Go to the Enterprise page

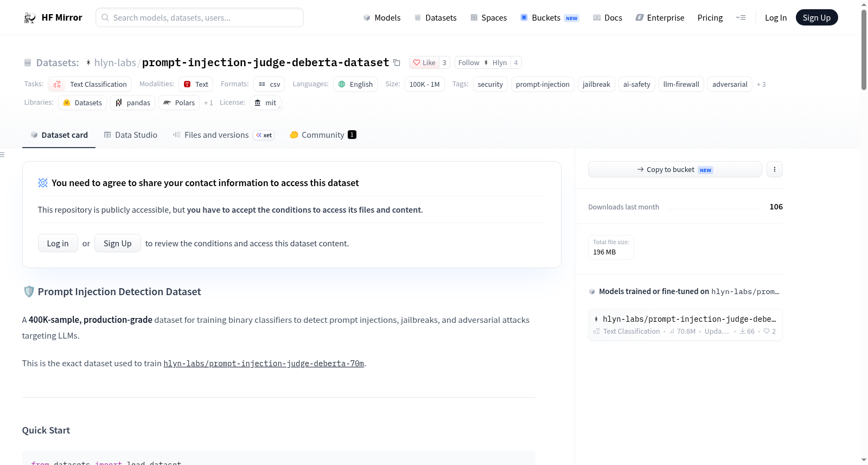click(x=660, y=17)
